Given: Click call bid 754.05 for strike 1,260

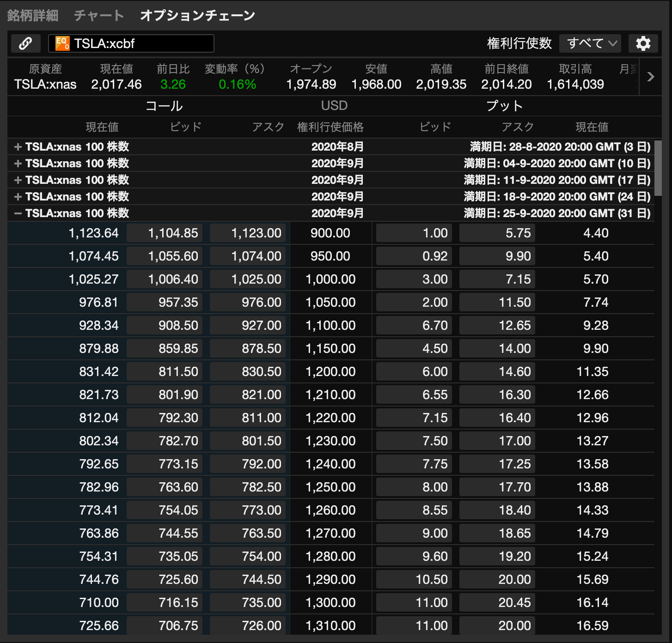Looking at the screenshot, I should click(x=165, y=510).
